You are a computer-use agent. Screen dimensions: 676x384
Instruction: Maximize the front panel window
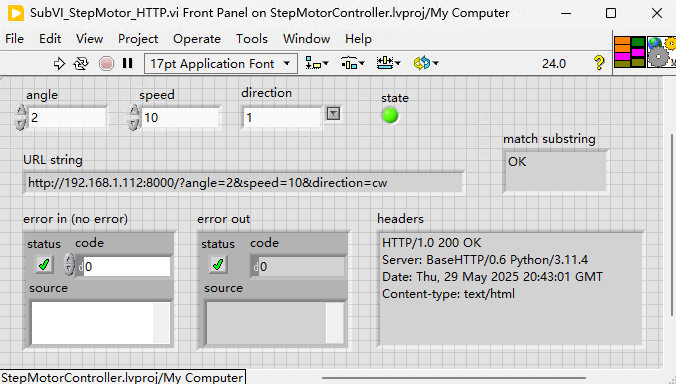[611, 13]
